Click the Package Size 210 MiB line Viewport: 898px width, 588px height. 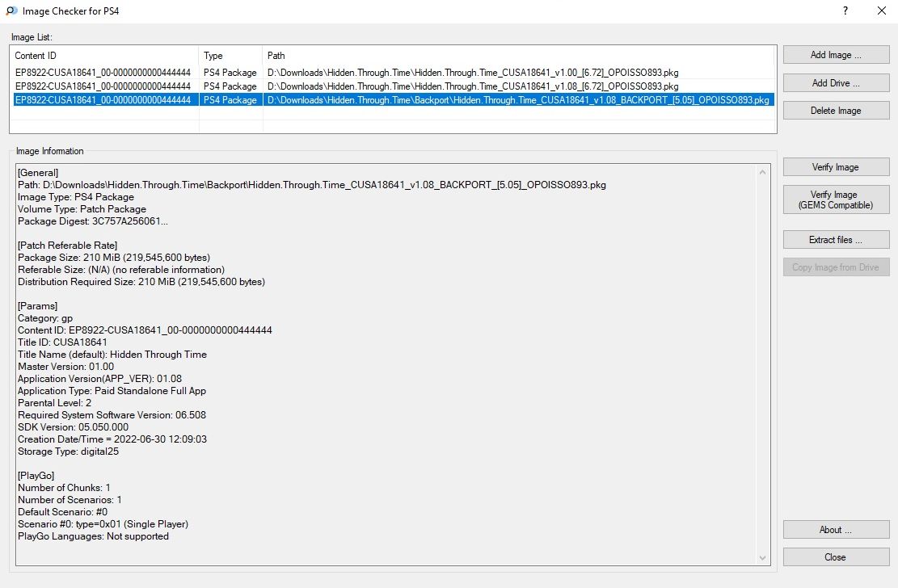pyautogui.click(x=114, y=258)
